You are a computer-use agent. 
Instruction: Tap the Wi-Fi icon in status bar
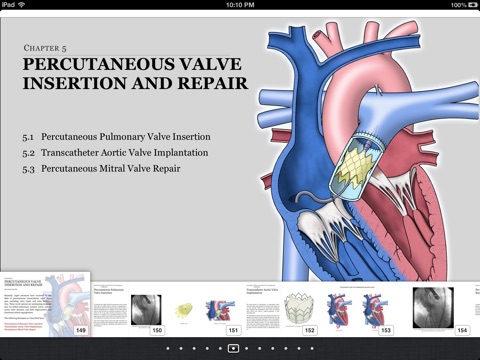tap(21, 5)
